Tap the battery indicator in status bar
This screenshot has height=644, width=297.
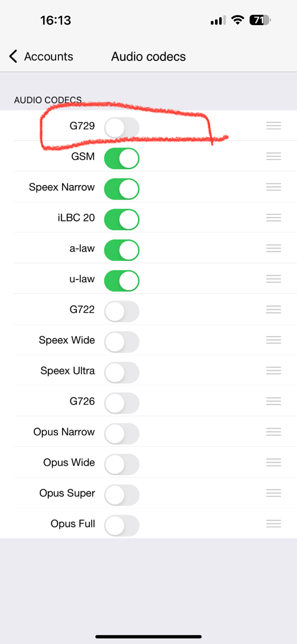click(260, 20)
